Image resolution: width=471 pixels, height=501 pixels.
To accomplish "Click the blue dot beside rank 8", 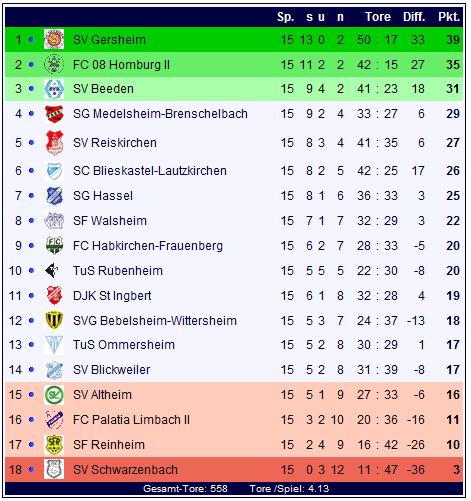I will (x=31, y=221).
